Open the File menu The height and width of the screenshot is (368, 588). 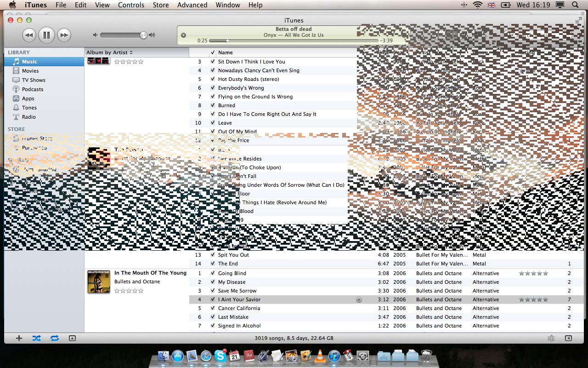click(x=61, y=5)
